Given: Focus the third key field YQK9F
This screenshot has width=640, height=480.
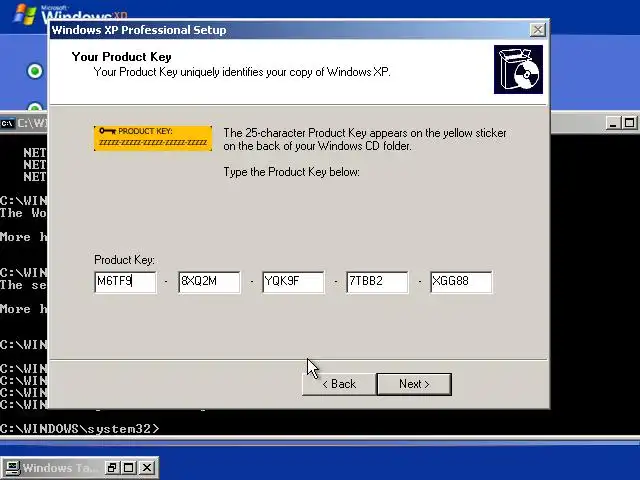Looking at the screenshot, I should pos(293,282).
